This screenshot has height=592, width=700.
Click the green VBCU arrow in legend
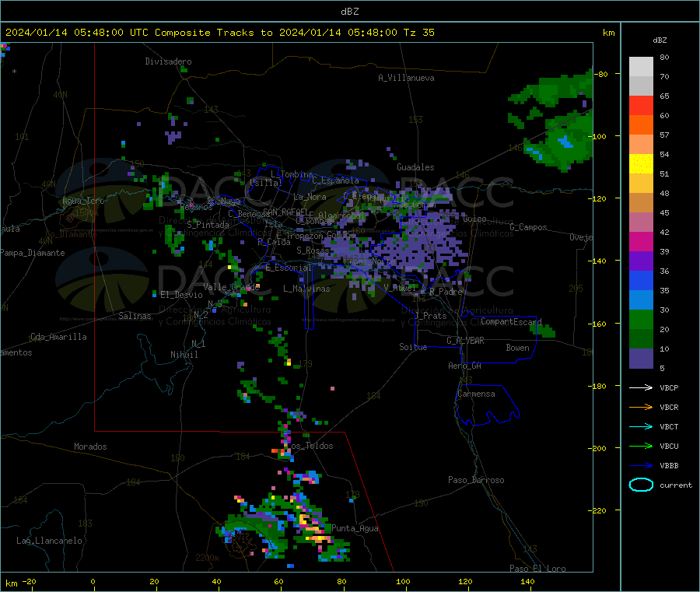pos(641,446)
